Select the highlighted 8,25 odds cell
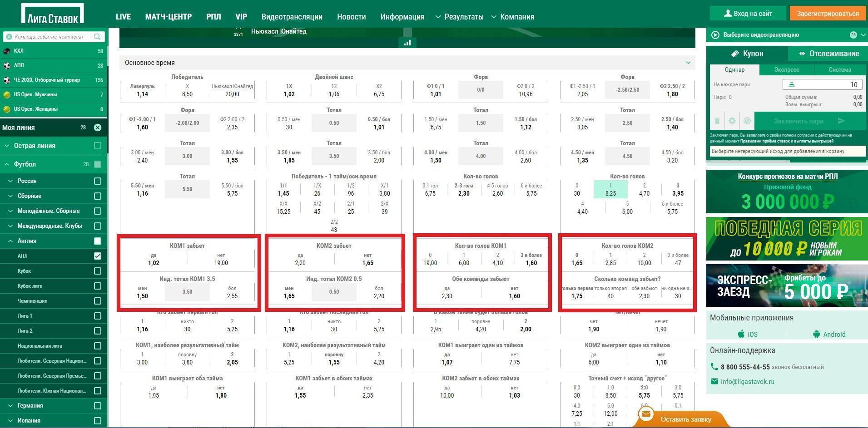The height and width of the screenshot is (428, 868). tap(610, 189)
